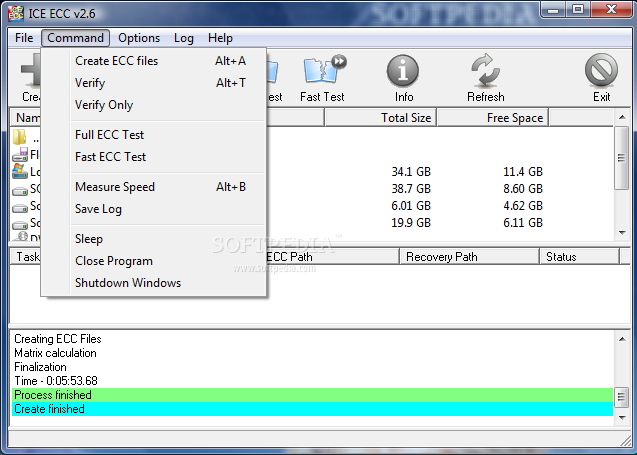The width and height of the screenshot is (637, 455).
Task: Select the floppy drive icon in list
Action: [20, 155]
